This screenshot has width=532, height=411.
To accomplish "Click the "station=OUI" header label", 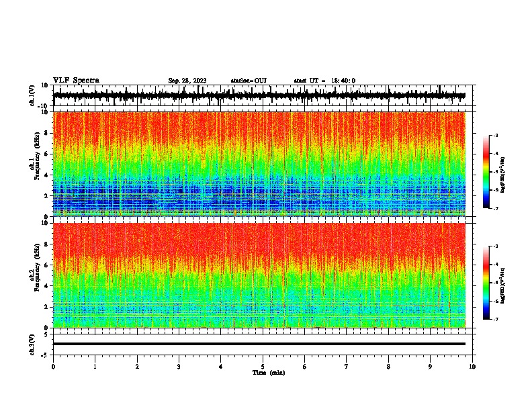I will (249, 81).
